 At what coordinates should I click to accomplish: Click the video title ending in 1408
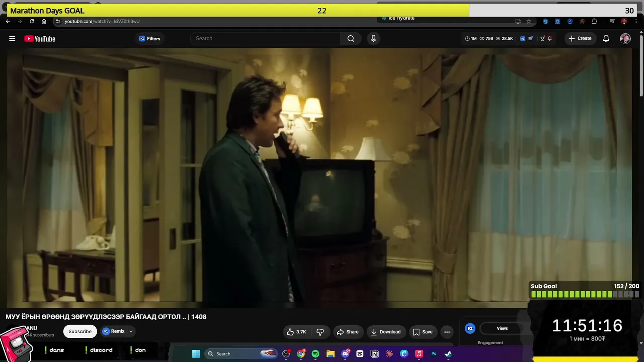click(x=106, y=317)
